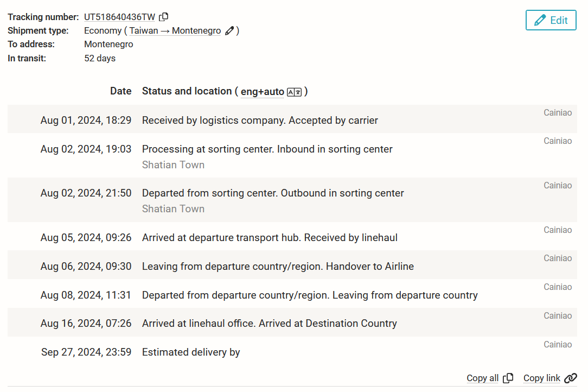Click the Copy all link
588x392 pixels.
tap(482, 378)
